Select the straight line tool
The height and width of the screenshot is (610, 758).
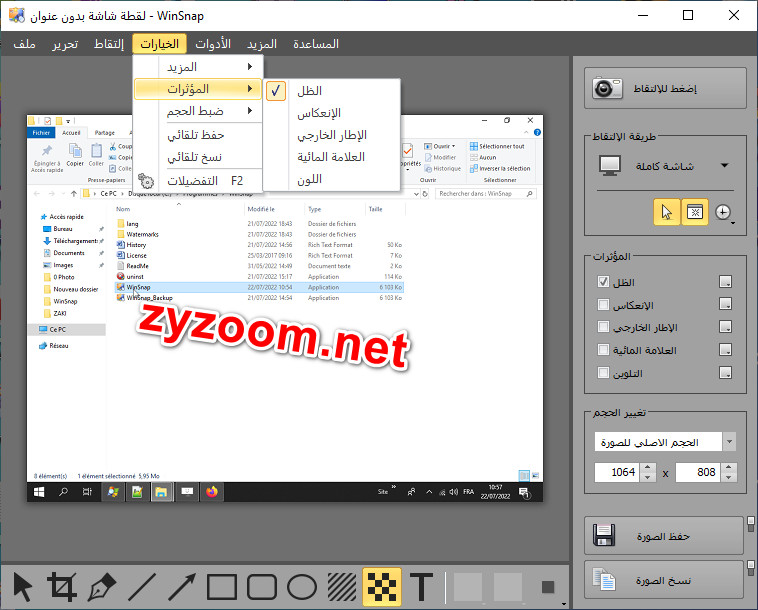coord(142,587)
